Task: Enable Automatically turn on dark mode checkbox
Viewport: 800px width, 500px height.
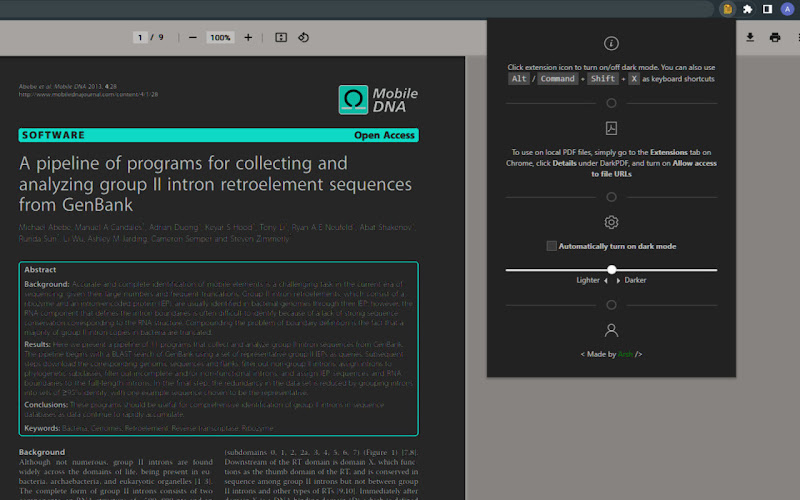Action: point(552,246)
